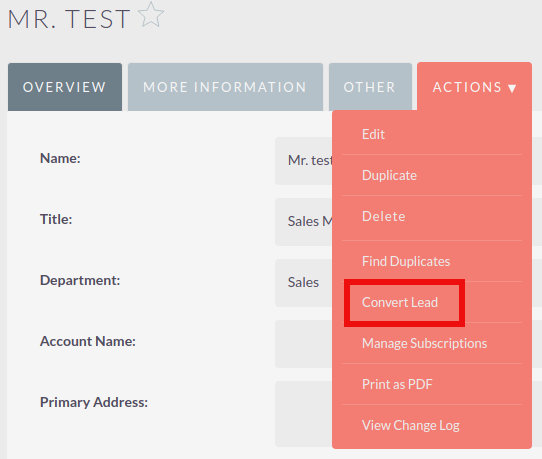Click the MR. TEST page heading

coord(69,19)
